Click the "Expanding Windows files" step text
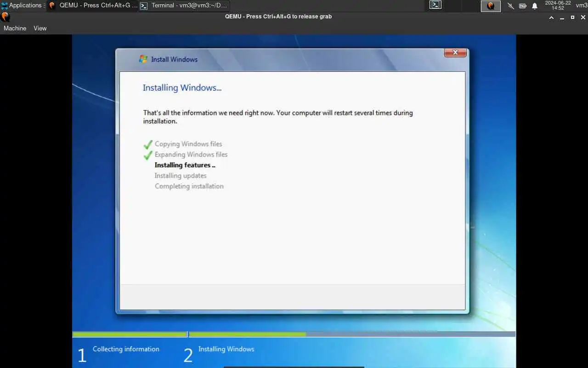This screenshot has width=588, height=368. tap(191, 155)
